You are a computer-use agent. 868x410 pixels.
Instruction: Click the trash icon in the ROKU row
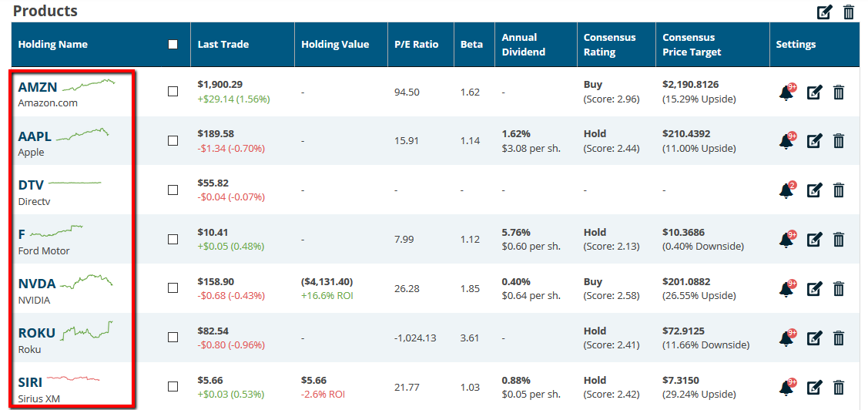tap(839, 338)
